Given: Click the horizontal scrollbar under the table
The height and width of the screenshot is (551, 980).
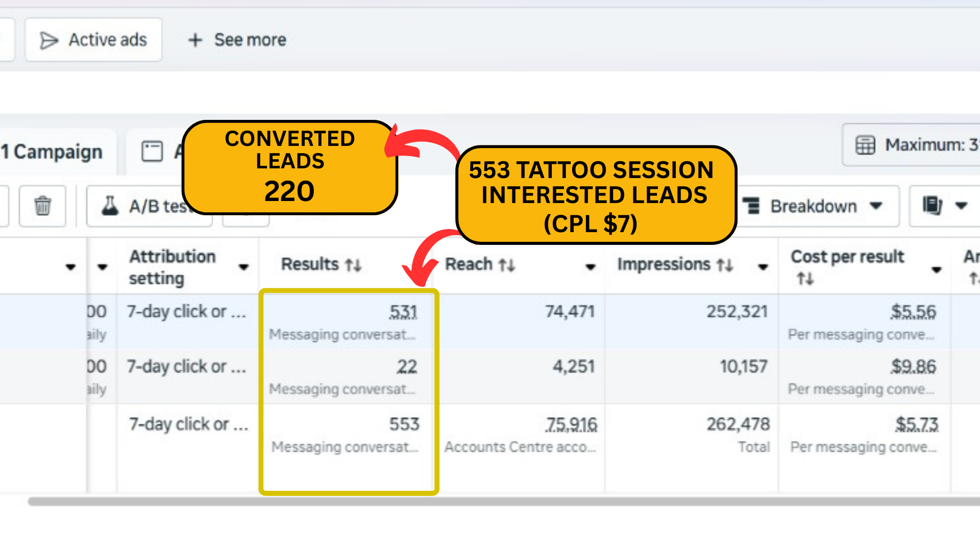Looking at the screenshot, I should pos(490,502).
